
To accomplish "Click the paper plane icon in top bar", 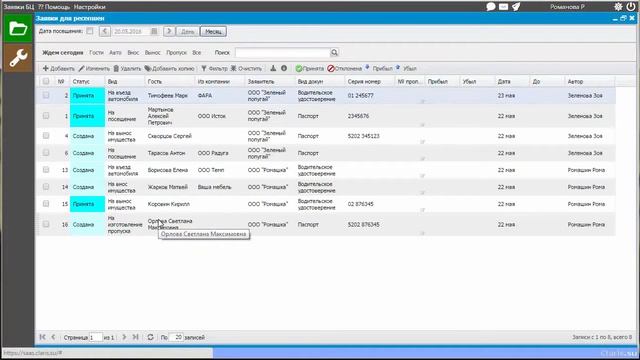I will click(x=516, y=7).
